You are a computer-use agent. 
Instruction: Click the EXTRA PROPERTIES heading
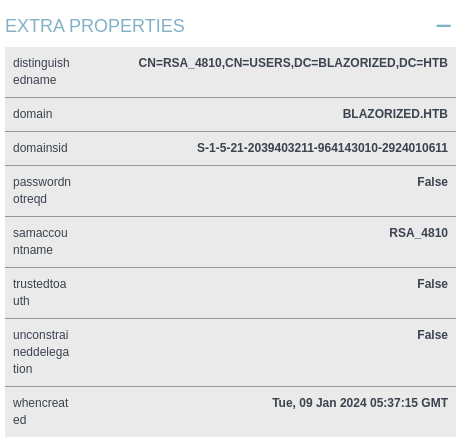(95, 26)
